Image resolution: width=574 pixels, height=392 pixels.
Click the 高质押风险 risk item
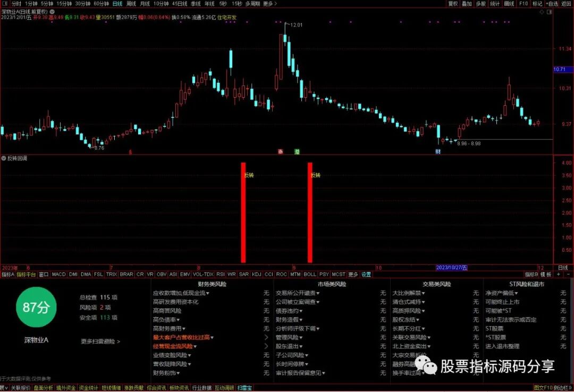(x=408, y=311)
